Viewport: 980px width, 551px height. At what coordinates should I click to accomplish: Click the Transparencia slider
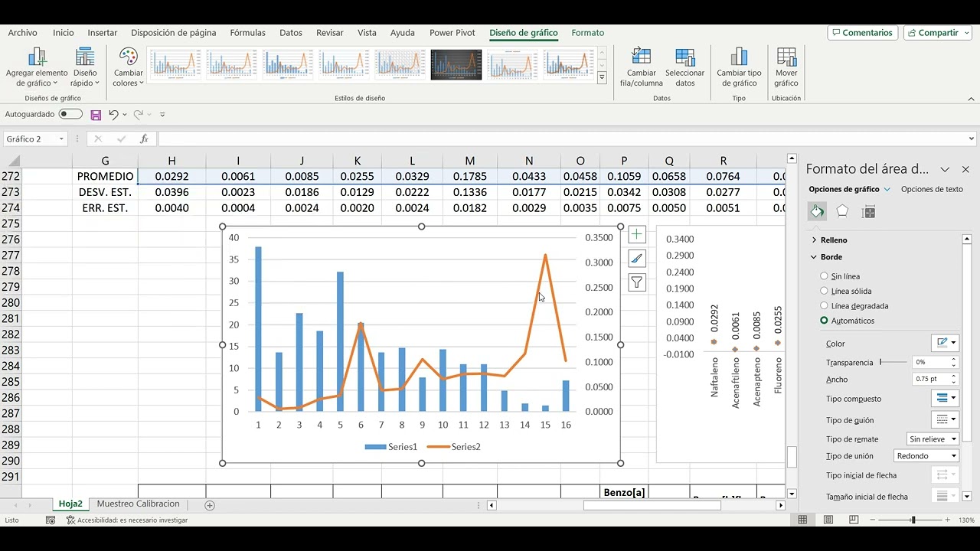[893, 362]
